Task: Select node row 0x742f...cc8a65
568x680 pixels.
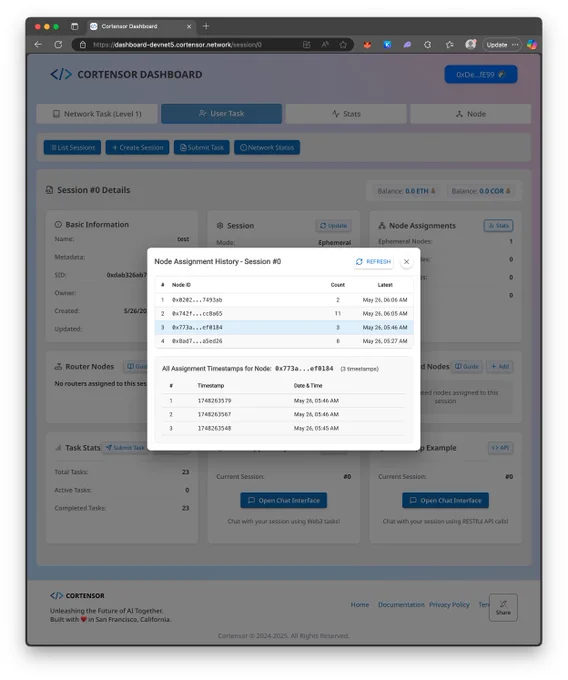Action: [284, 314]
